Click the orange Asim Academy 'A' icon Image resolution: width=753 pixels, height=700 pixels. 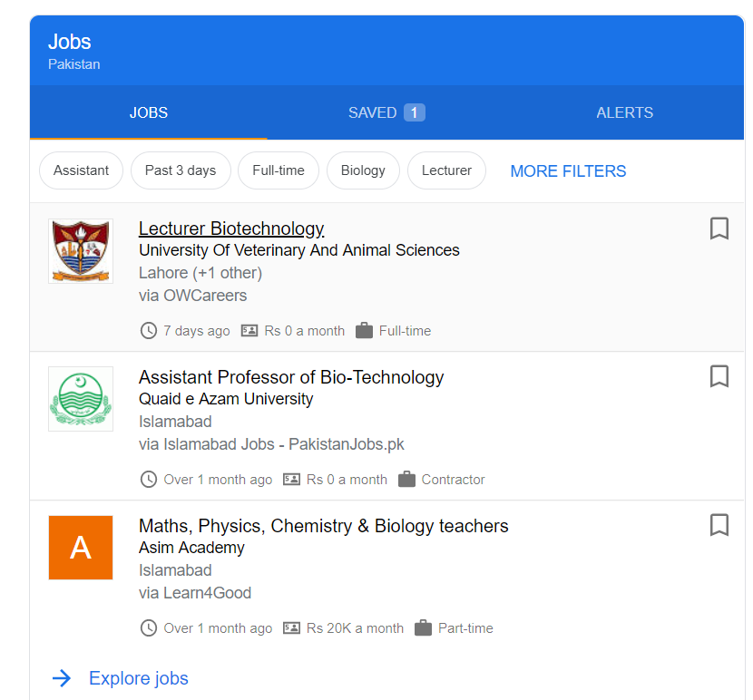[81, 548]
